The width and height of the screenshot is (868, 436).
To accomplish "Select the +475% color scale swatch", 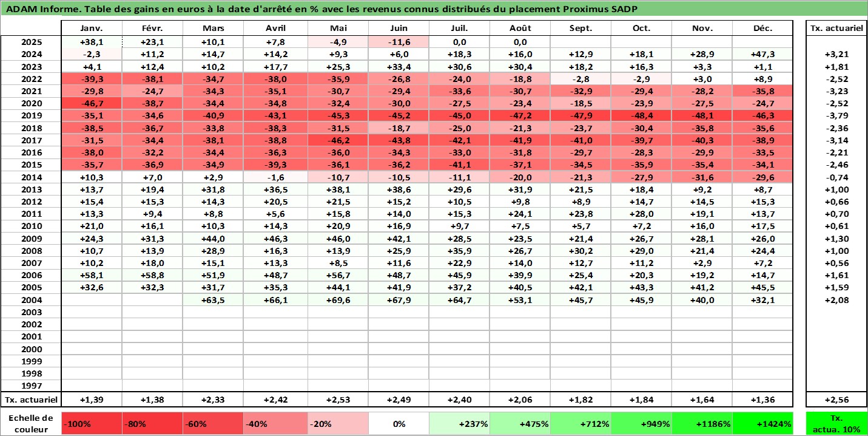I will tap(520, 424).
